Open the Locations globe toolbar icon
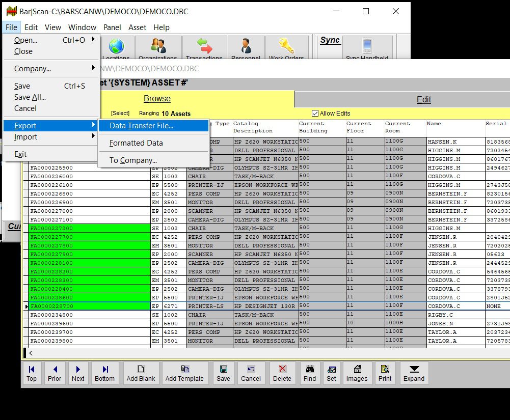 (116, 46)
